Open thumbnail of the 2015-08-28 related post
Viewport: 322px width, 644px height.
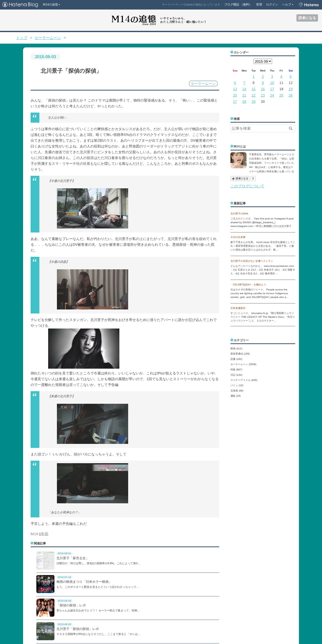(x=45, y=608)
